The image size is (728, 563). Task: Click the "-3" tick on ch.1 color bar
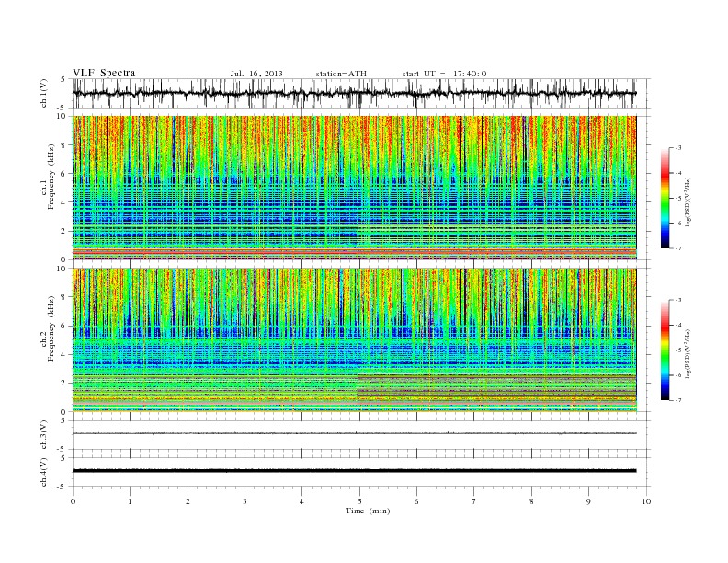[677, 148]
